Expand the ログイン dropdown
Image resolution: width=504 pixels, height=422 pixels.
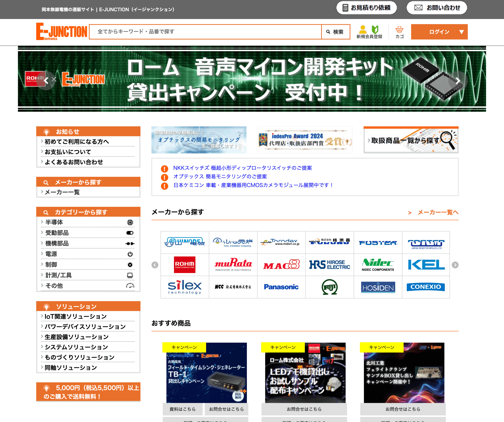439,32
